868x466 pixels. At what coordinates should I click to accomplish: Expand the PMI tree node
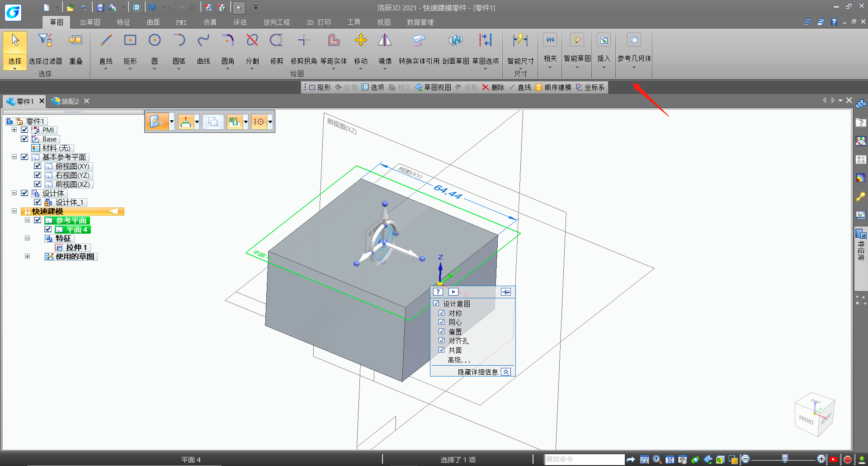[x=14, y=130]
